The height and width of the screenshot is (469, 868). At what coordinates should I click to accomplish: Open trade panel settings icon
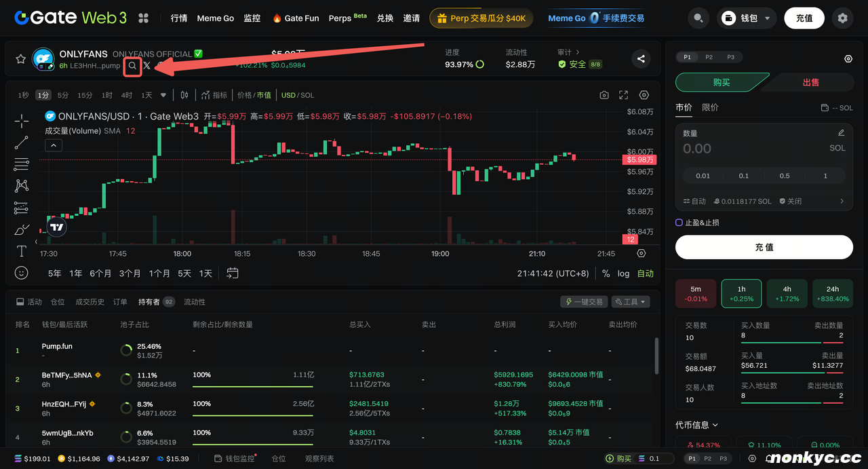[848, 59]
